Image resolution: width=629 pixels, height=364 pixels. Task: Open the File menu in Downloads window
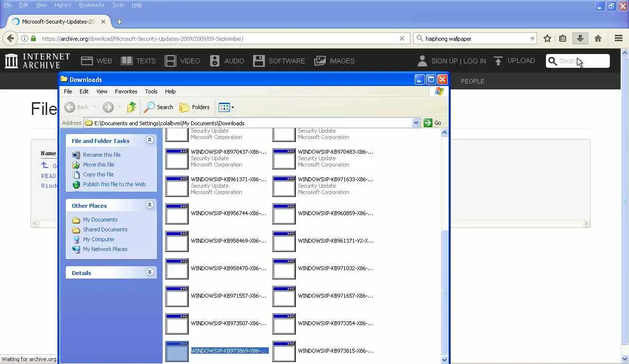[68, 91]
